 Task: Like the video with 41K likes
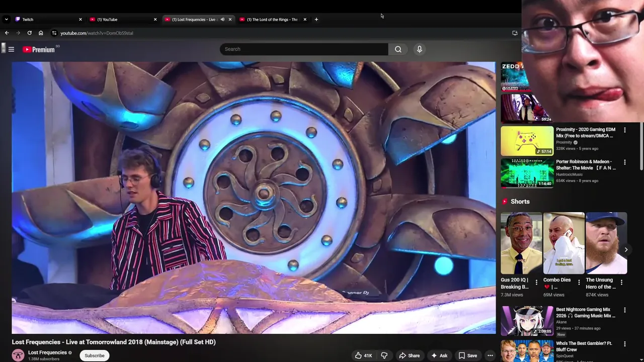point(363,355)
